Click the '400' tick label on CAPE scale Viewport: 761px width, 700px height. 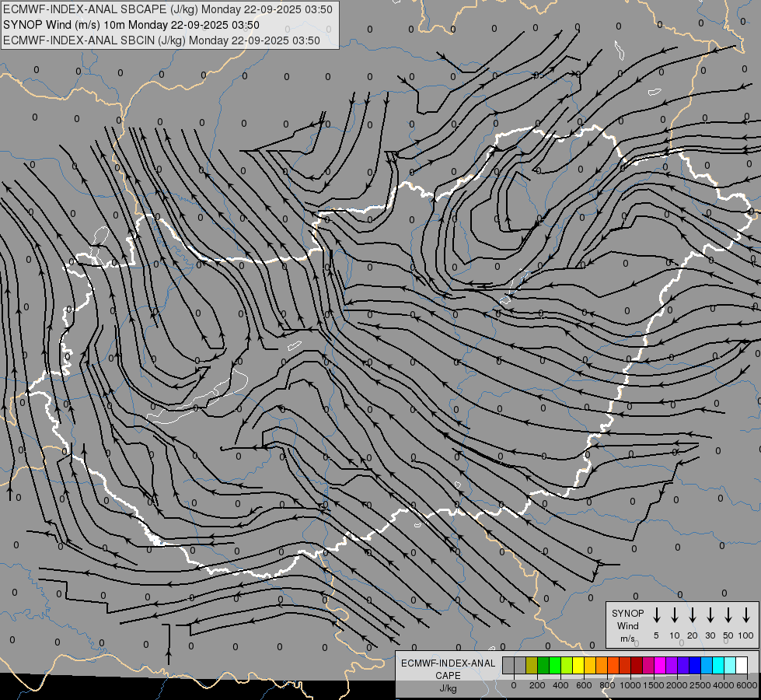point(560,685)
